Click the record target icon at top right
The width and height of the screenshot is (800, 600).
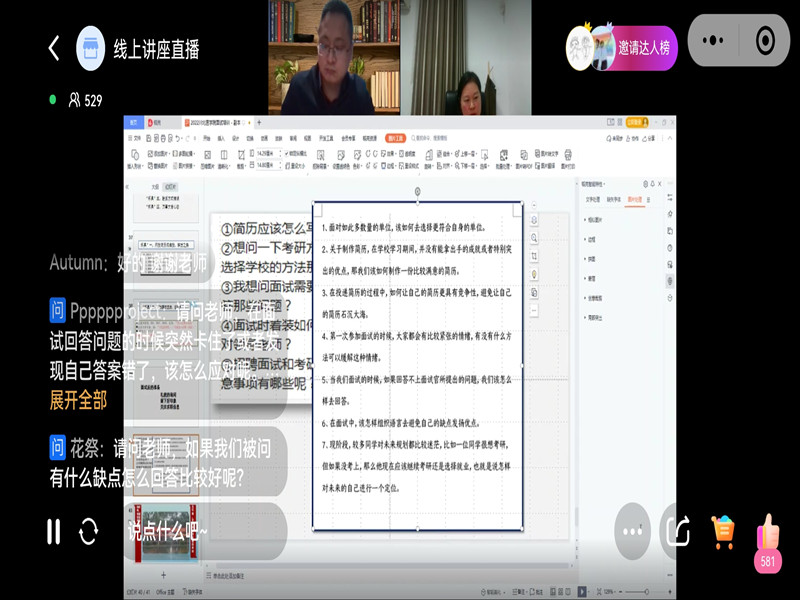tap(765, 41)
